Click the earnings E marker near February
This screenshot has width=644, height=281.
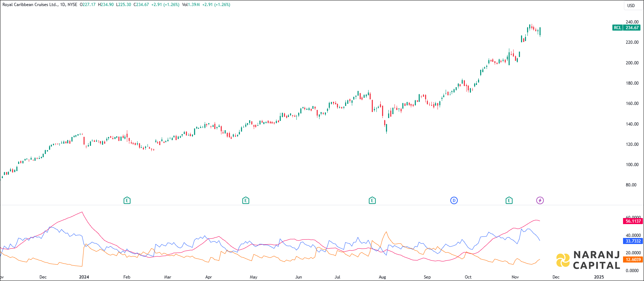coord(127,201)
